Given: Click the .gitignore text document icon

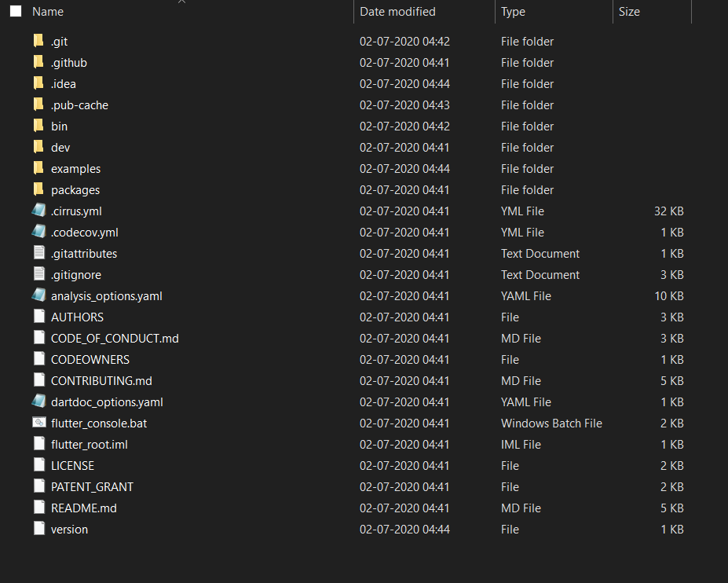Looking at the screenshot, I should (39, 274).
